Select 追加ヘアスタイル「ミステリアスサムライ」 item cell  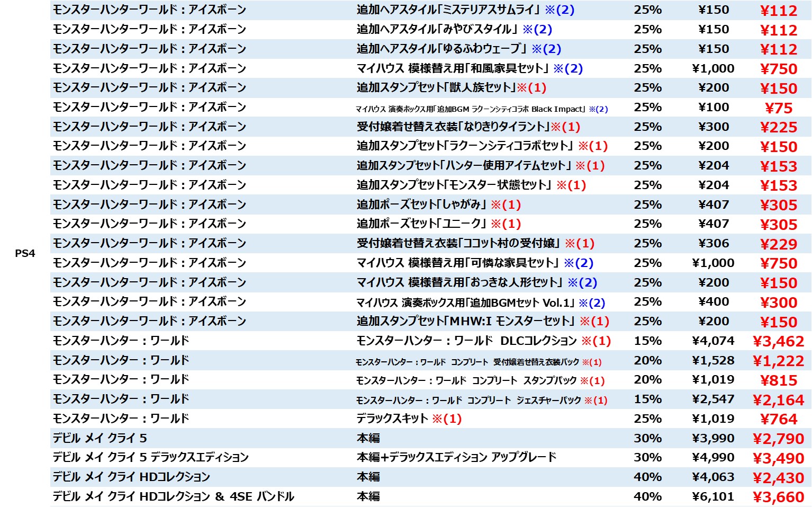465,10
